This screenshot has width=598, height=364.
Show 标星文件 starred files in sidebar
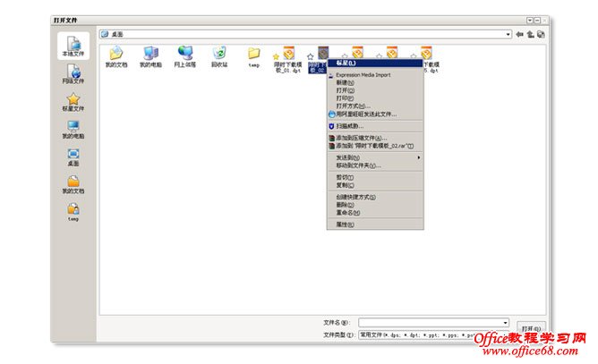coord(73,102)
